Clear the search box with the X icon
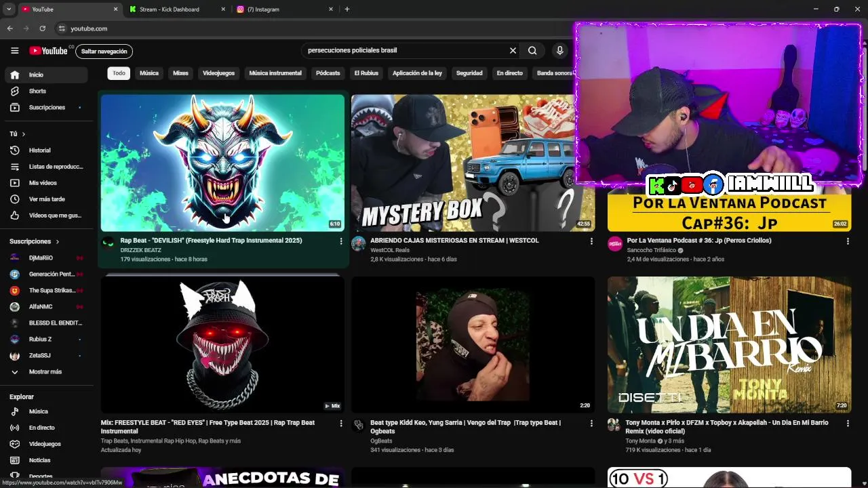 513,50
